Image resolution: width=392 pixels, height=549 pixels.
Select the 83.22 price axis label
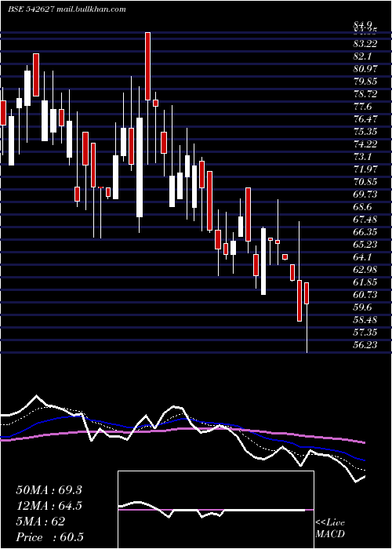365,44
